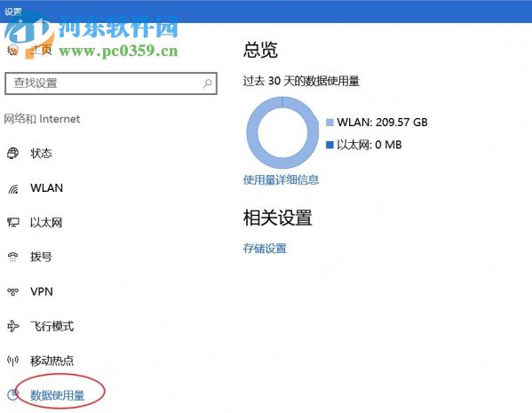
Task: Click the 过去 30 天的数据使用量 label
Action: (301, 81)
